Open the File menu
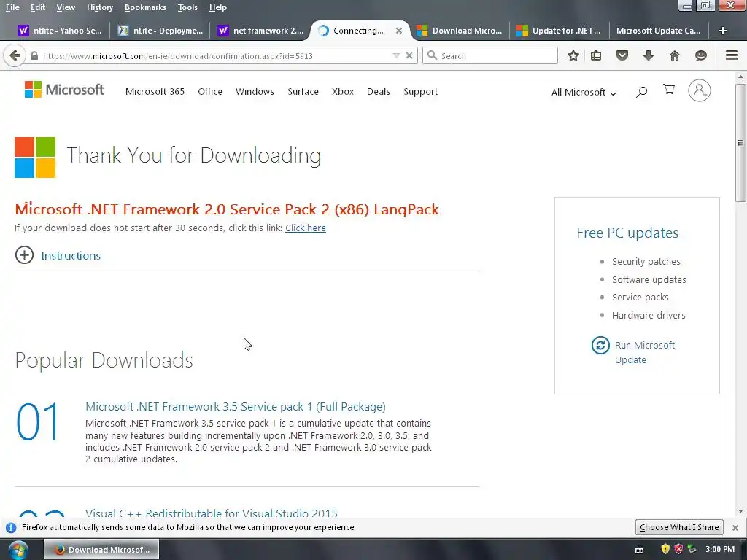This screenshot has width=747, height=560. click(12, 7)
